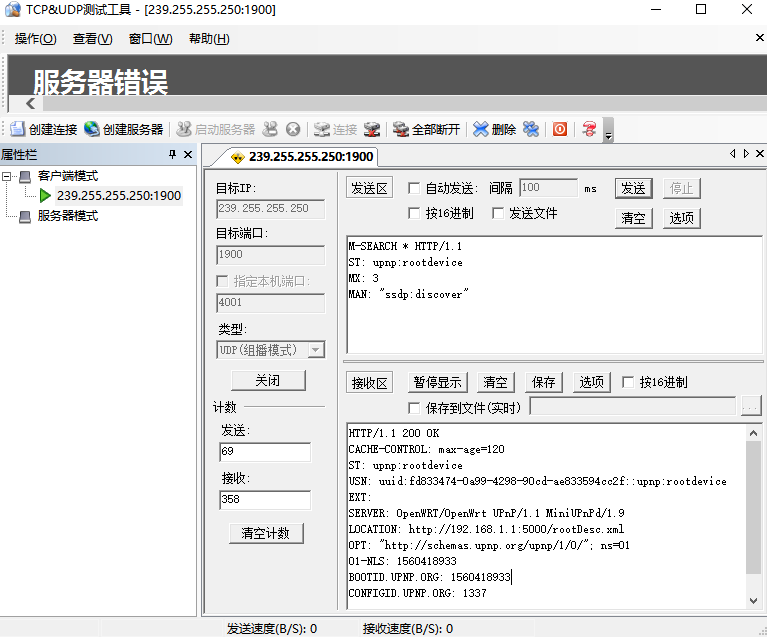Enable the 自动发送 checkbox
This screenshot has height=637, width=767.
[x=414, y=188]
